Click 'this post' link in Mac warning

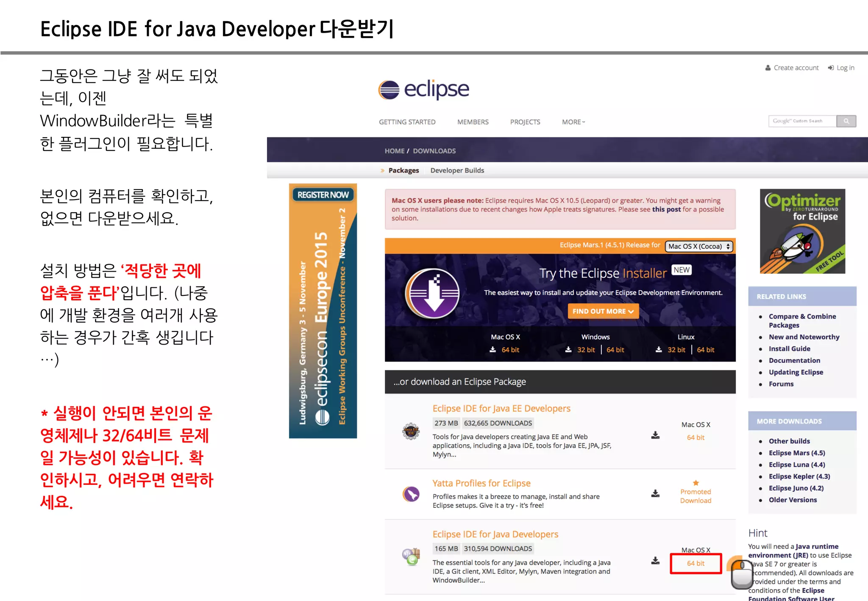pos(666,209)
